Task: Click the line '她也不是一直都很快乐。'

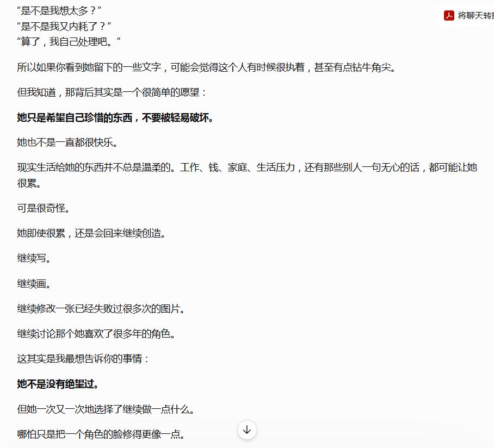Action: [67, 142]
